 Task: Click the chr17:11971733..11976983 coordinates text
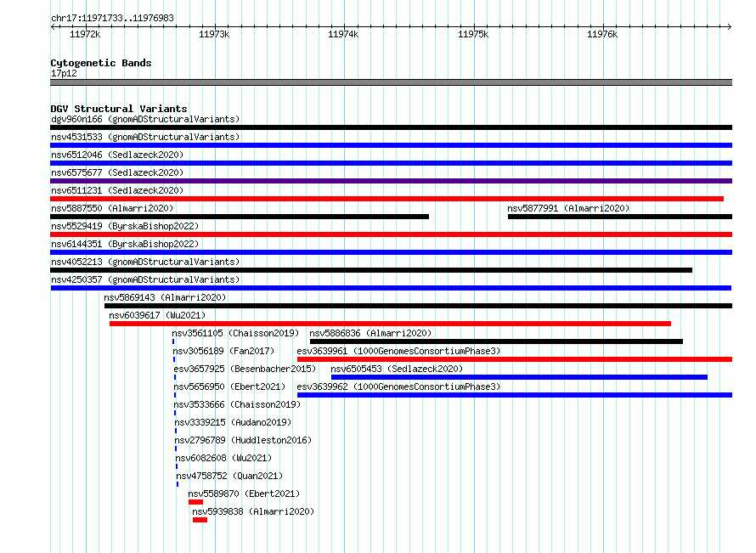tap(112, 18)
